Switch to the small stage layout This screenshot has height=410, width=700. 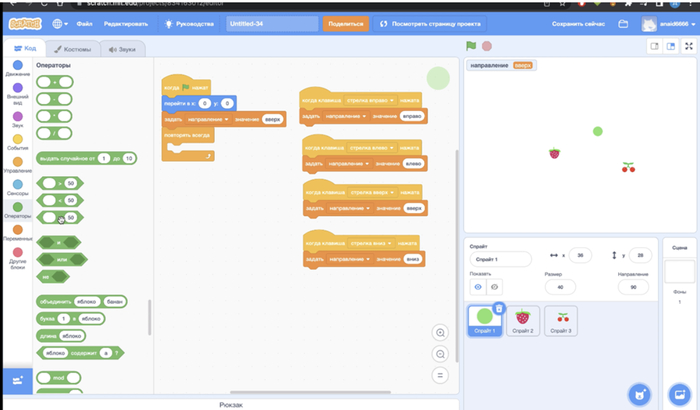coord(654,46)
